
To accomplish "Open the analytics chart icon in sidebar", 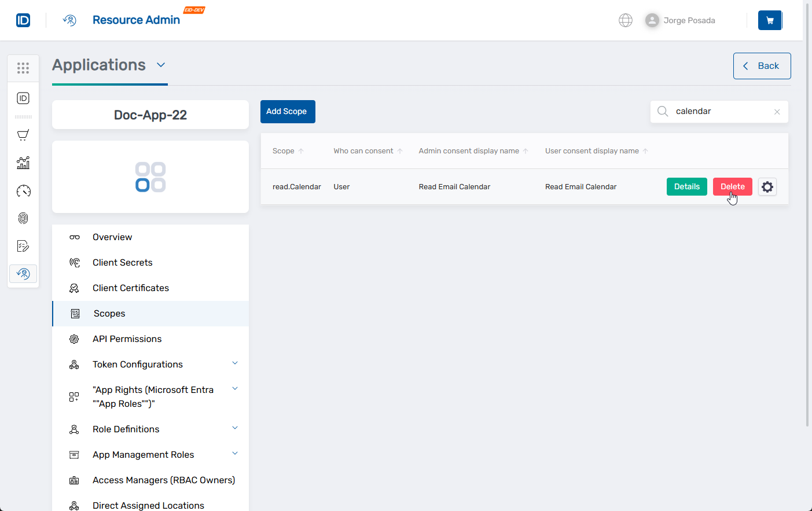I will coord(23,163).
